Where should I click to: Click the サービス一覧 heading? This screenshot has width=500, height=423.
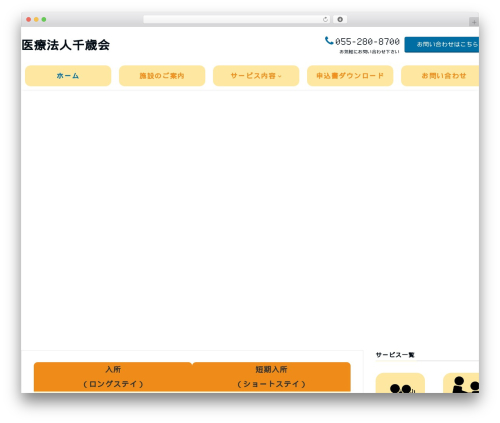point(395,355)
